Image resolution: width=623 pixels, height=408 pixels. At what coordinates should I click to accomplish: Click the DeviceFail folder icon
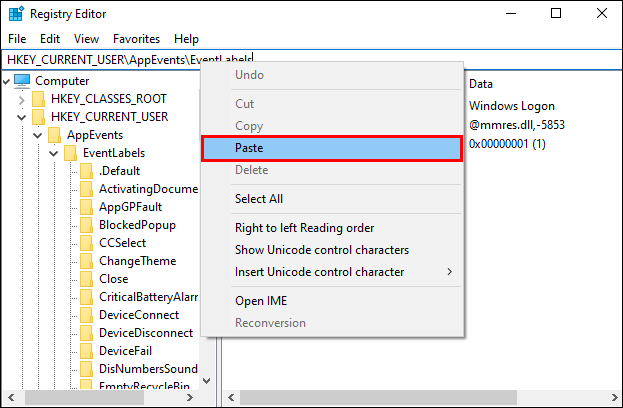(86, 351)
